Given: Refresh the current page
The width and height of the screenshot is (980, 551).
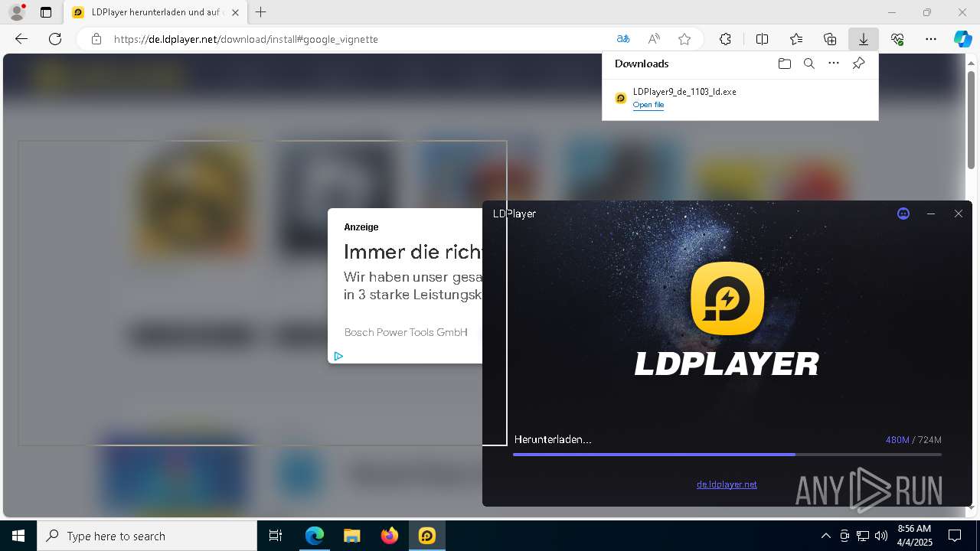Looking at the screenshot, I should [x=55, y=39].
